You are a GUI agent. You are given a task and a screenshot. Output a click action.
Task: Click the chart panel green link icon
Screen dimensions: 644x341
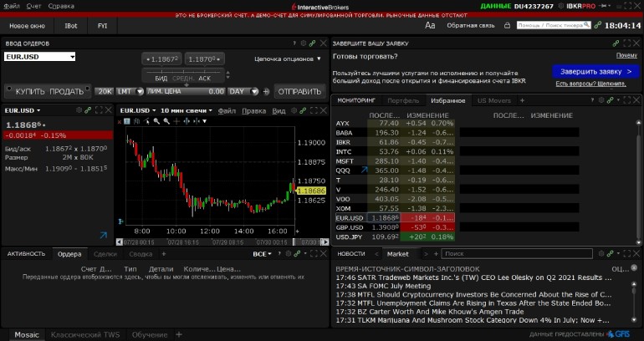pos(303,110)
